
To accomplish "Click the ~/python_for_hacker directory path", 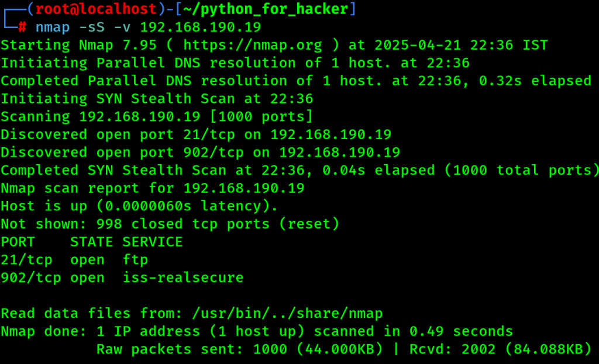I will coord(266,9).
